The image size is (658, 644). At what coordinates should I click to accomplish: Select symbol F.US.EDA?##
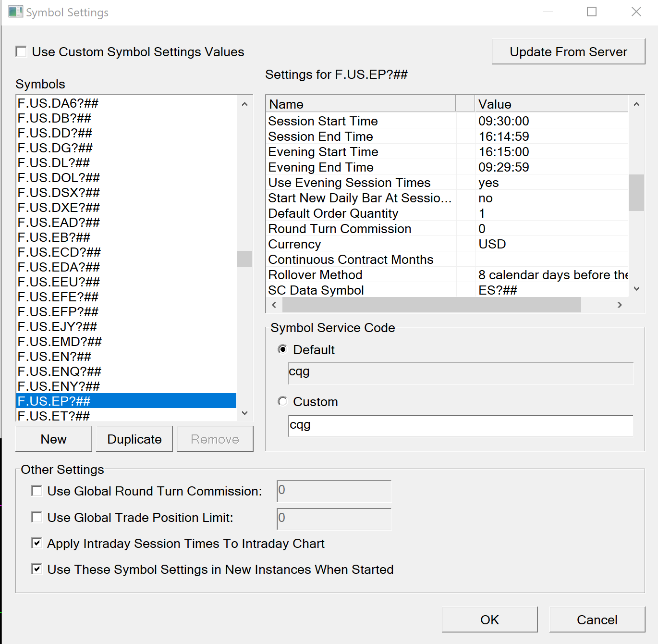point(126,267)
